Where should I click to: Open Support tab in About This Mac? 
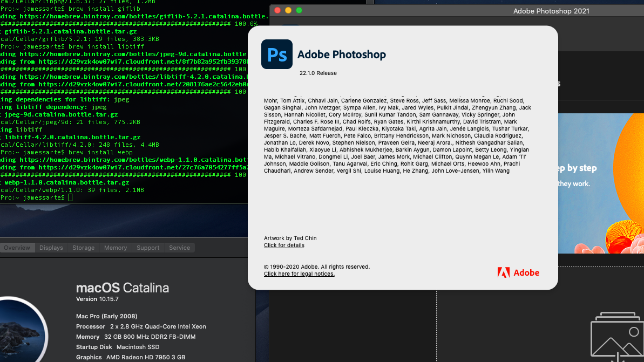[148, 248]
